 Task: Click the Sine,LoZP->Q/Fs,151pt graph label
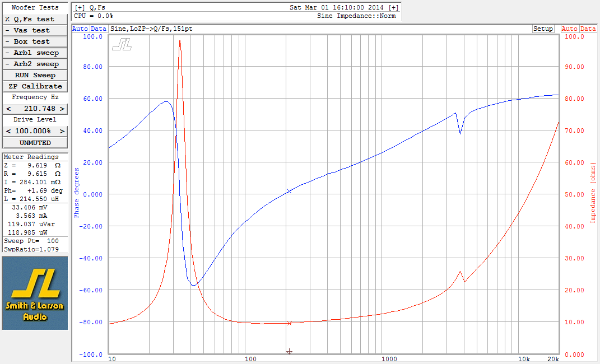(x=151, y=29)
